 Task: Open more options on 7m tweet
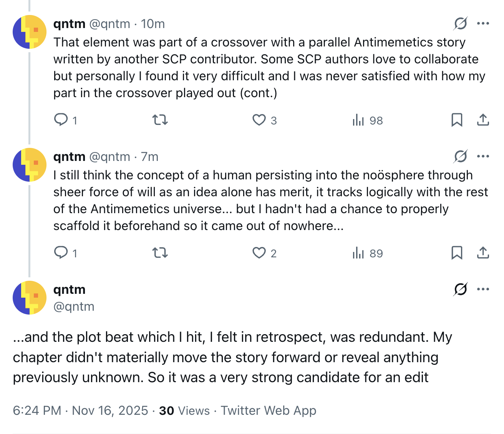pos(483,156)
